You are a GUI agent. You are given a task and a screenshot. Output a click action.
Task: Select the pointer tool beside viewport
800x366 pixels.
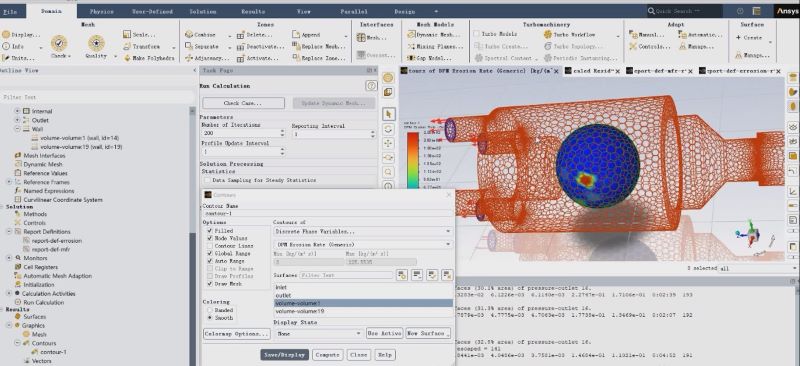[388, 113]
